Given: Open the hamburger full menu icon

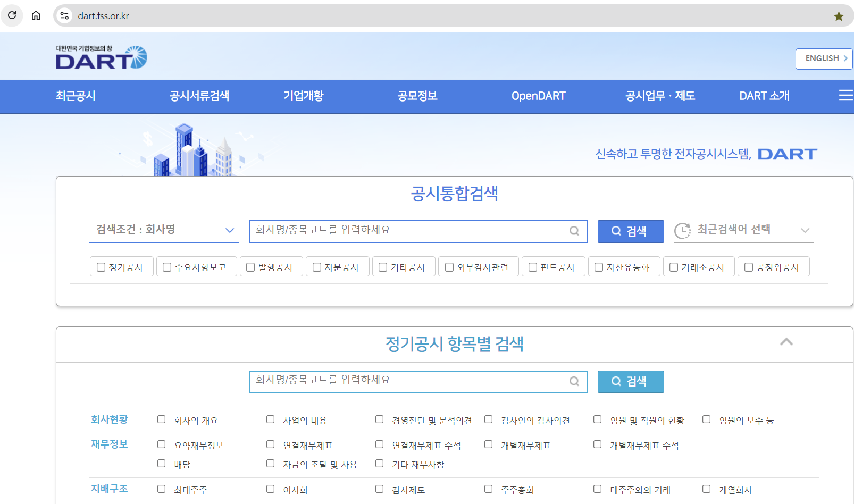Looking at the screenshot, I should point(845,96).
